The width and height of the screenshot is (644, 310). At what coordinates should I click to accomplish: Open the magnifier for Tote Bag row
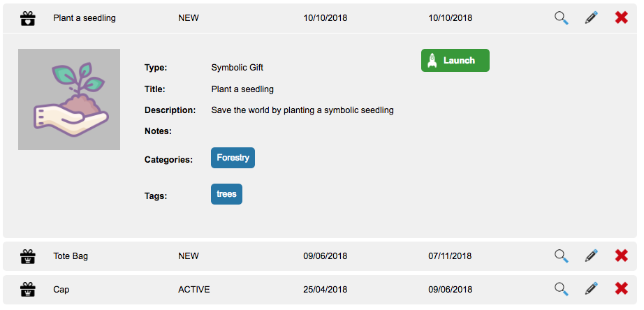pos(562,256)
